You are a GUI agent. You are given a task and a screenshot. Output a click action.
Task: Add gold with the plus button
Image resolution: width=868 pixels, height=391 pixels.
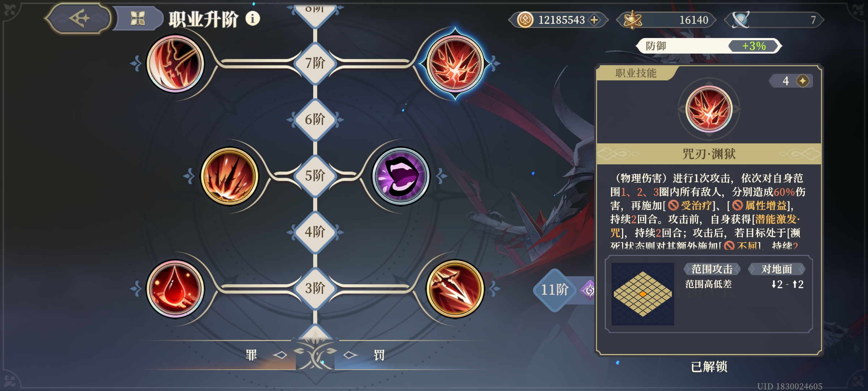pyautogui.click(x=594, y=20)
